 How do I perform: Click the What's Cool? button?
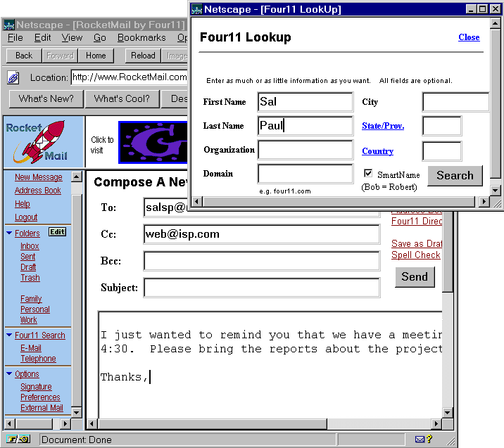pos(122,98)
